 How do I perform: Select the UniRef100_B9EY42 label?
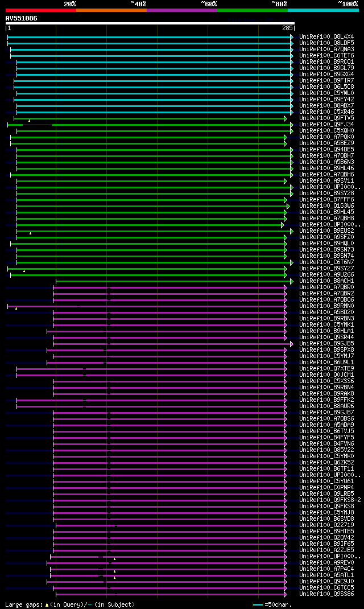(326, 100)
